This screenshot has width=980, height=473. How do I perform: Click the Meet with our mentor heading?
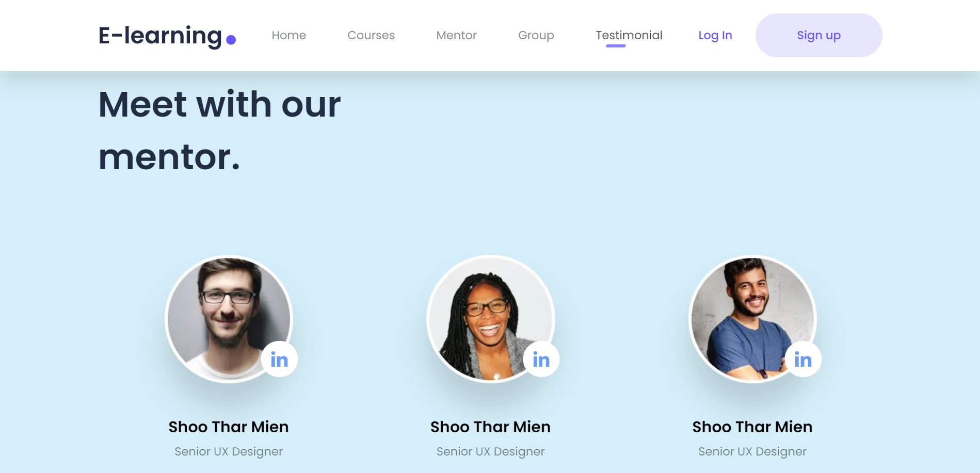[220, 130]
